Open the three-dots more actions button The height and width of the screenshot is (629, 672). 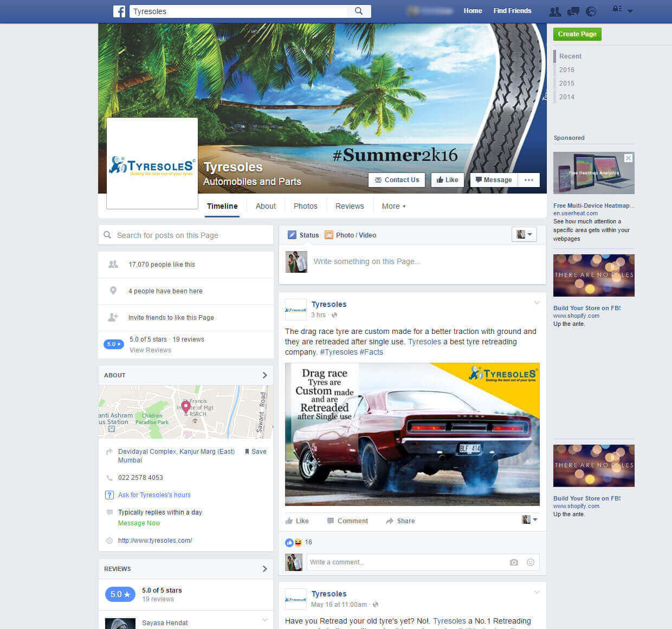click(529, 180)
